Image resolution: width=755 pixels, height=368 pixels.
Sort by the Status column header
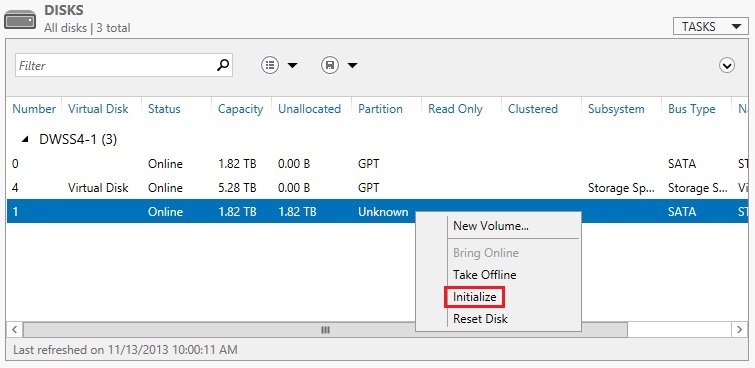point(164,109)
